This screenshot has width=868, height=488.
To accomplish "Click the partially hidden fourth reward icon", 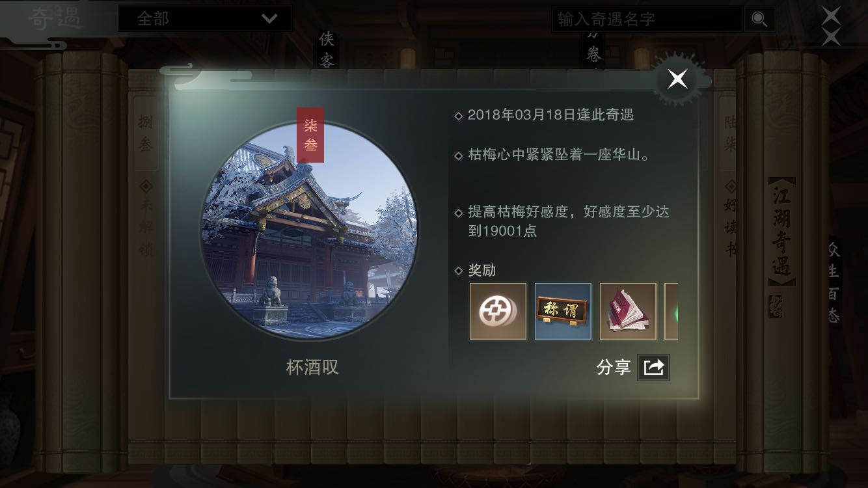I will (x=671, y=311).
